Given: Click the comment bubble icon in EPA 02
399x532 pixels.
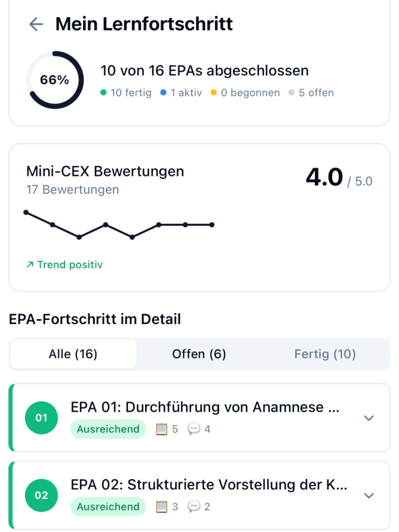Looking at the screenshot, I should point(194,507).
